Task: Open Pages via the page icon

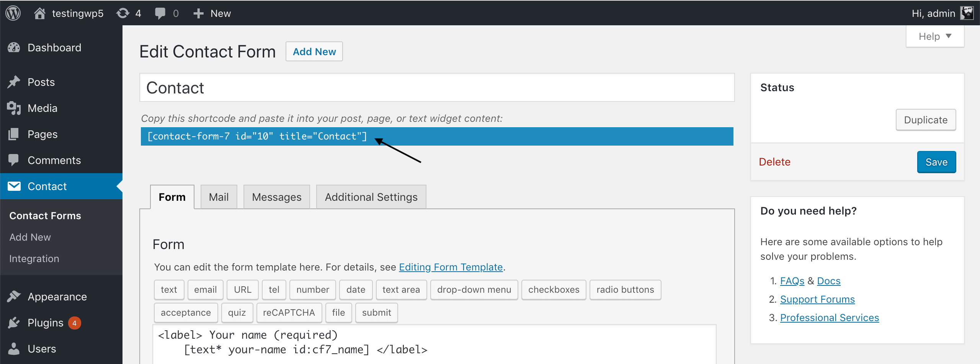Action: pos(14,134)
